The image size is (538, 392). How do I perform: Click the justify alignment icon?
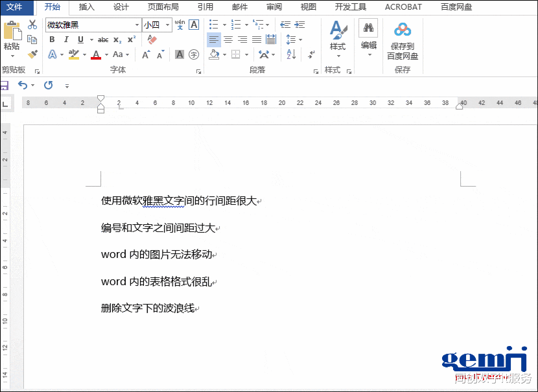click(x=257, y=40)
